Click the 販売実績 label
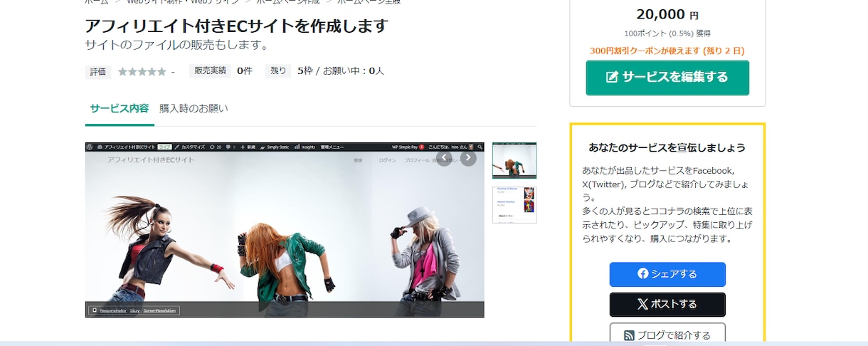The height and width of the screenshot is (346, 868). [210, 70]
